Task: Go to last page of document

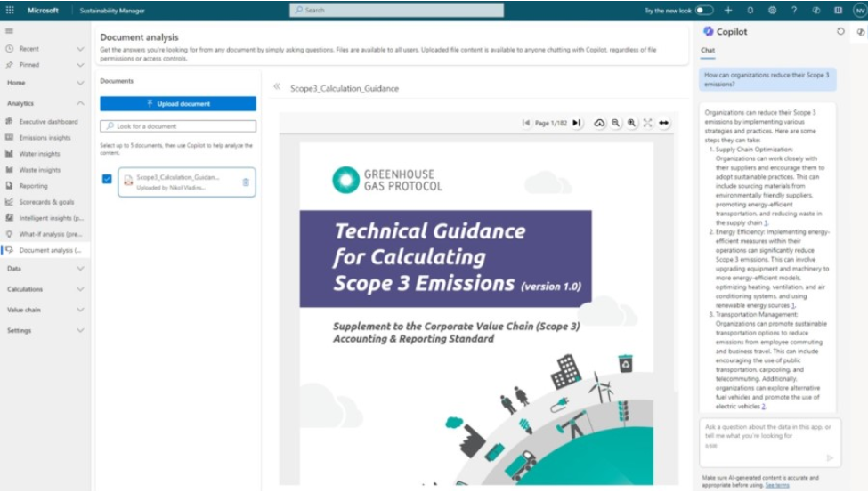Action: click(x=577, y=123)
